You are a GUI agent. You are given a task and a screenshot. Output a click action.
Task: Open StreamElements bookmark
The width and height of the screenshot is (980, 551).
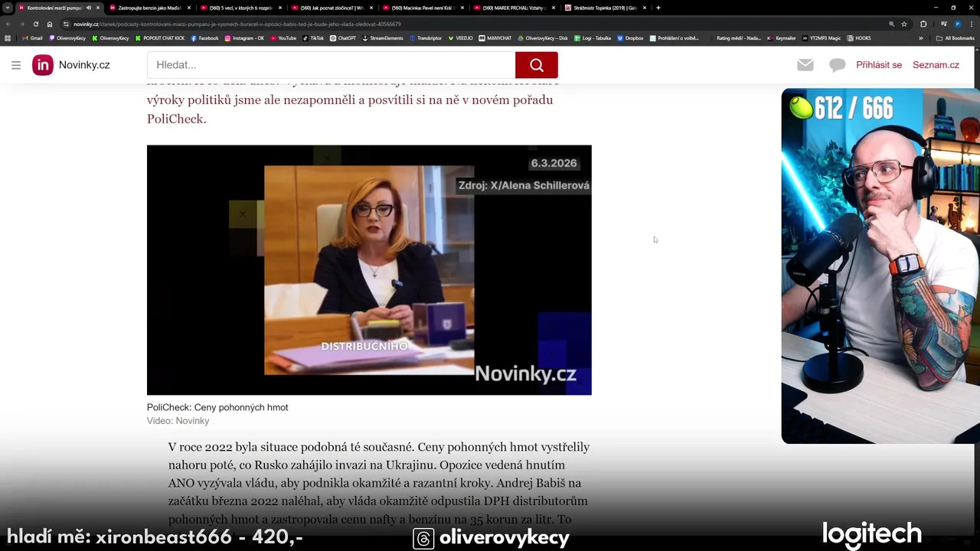point(382,38)
